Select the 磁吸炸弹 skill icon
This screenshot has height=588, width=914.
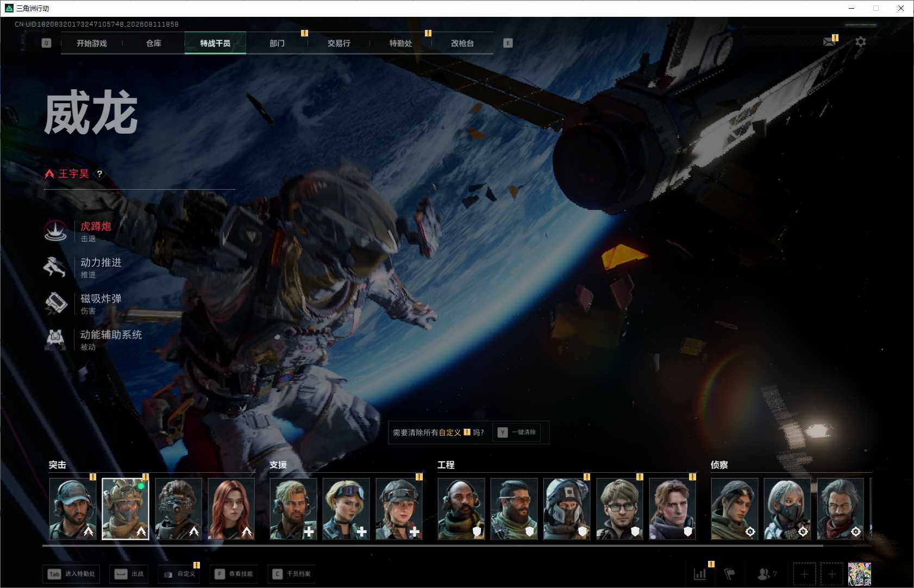coord(55,303)
